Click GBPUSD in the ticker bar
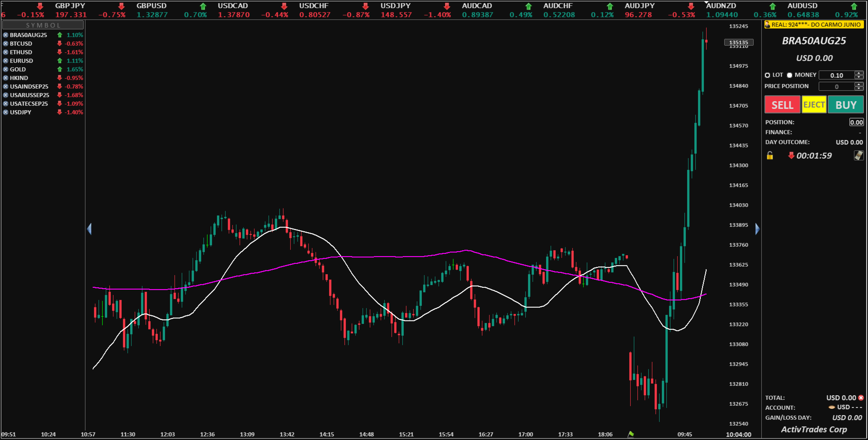This screenshot has height=440, width=868. click(151, 6)
